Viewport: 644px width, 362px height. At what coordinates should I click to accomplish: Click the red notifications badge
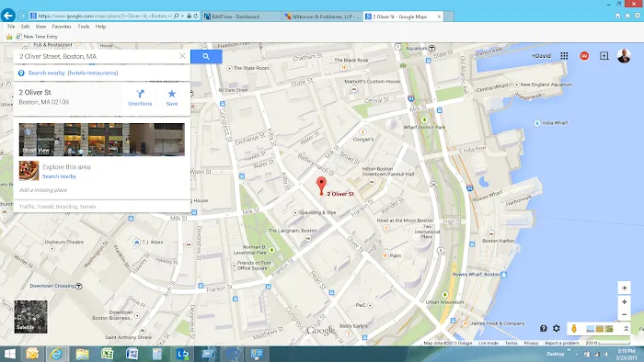(x=584, y=56)
